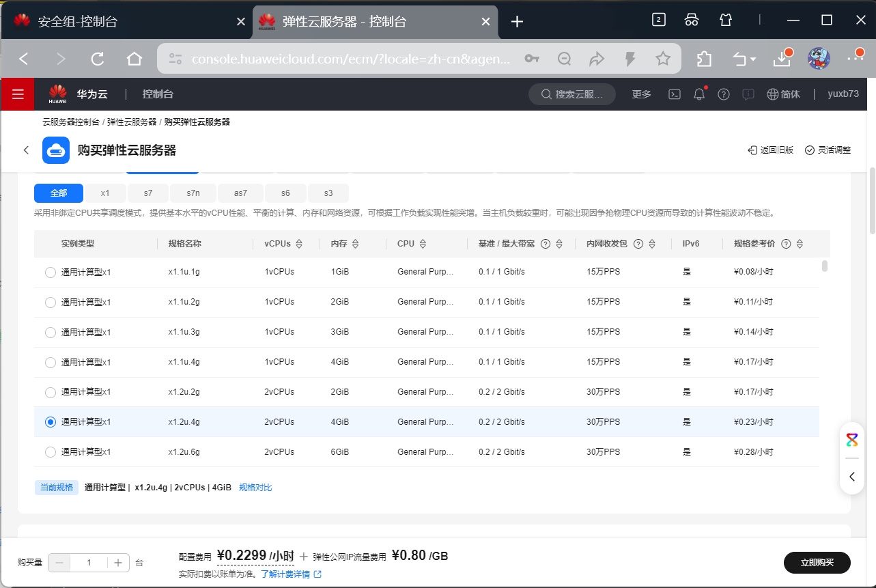Close the 安全组-控制台 tab
This screenshot has width=876, height=588.
tap(240, 22)
